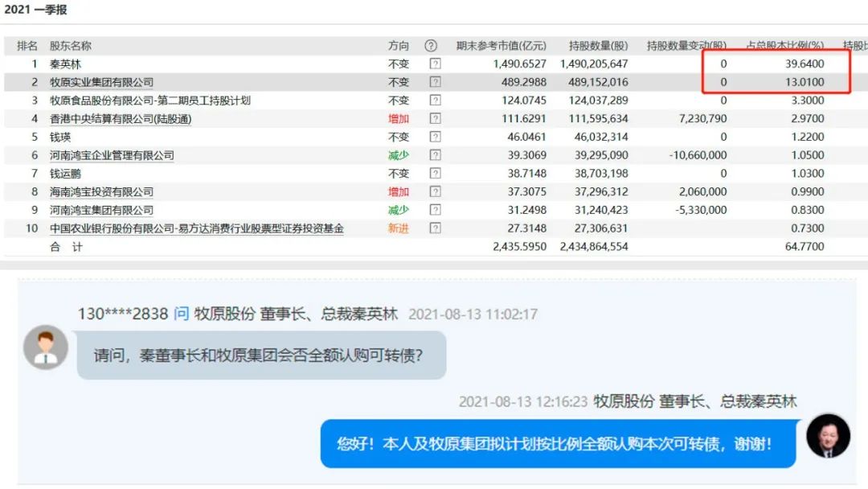
Task: Open the info icon for 河南鸿宝企业管理有限公司
Action: (435, 155)
